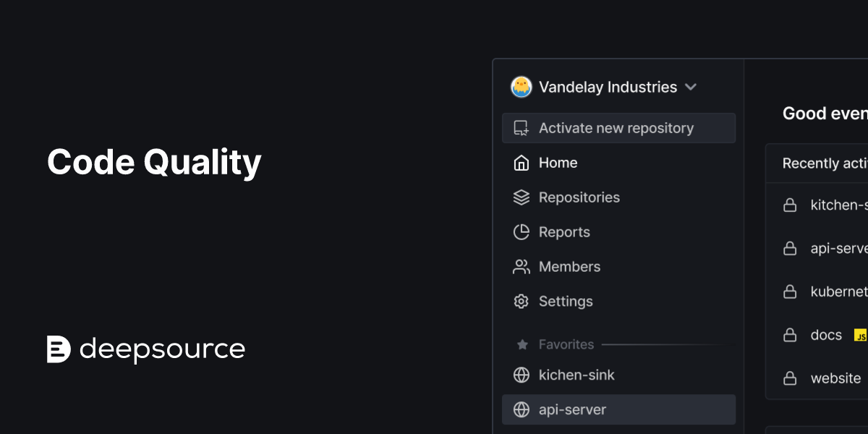The image size is (868, 434).
Task: Click the lock icon next to docs
Action: click(x=790, y=334)
